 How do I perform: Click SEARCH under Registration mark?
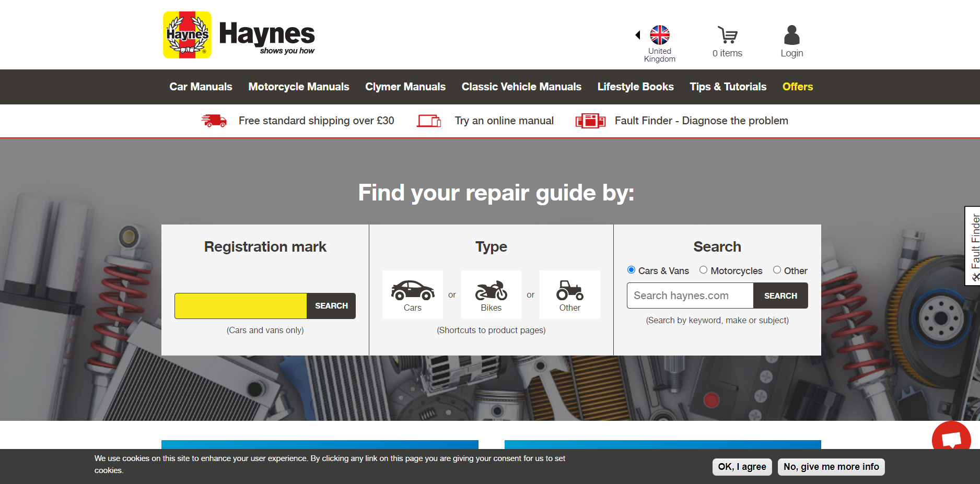[331, 306]
